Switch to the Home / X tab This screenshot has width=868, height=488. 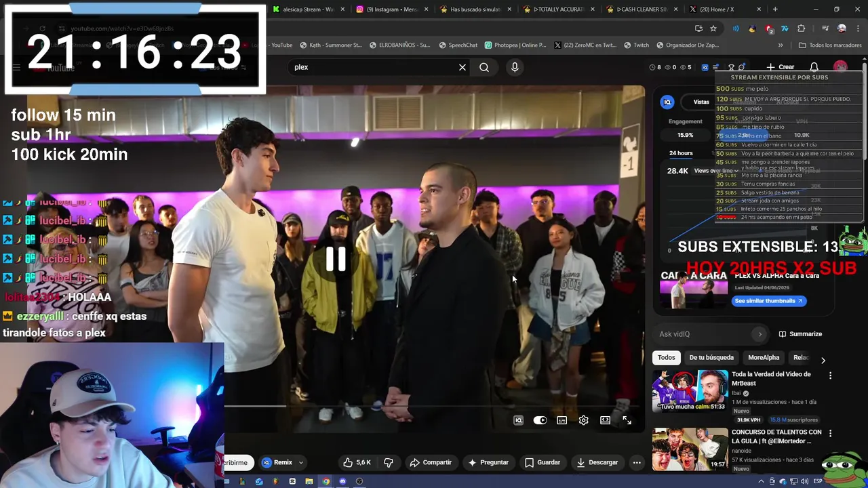(x=726, y=9)
